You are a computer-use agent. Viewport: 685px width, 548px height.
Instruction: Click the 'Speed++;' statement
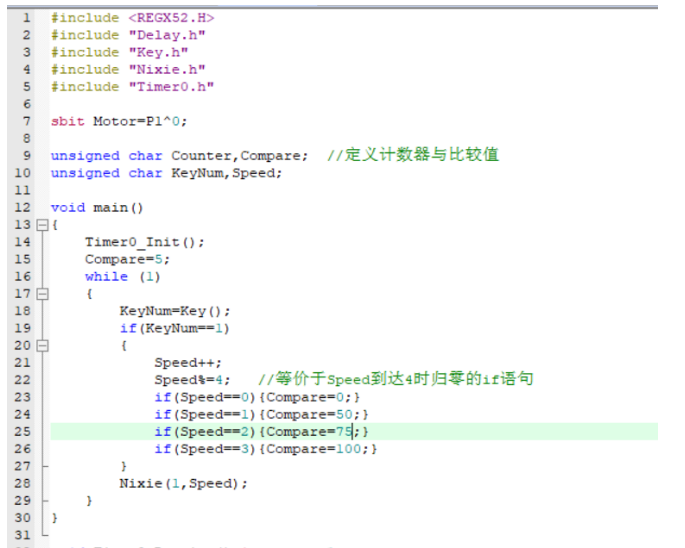pyautogui.click(x=188, y=363)
